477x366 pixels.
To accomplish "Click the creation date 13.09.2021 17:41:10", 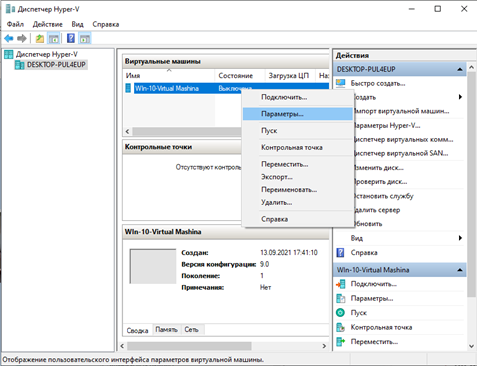I will click(289, 253).
